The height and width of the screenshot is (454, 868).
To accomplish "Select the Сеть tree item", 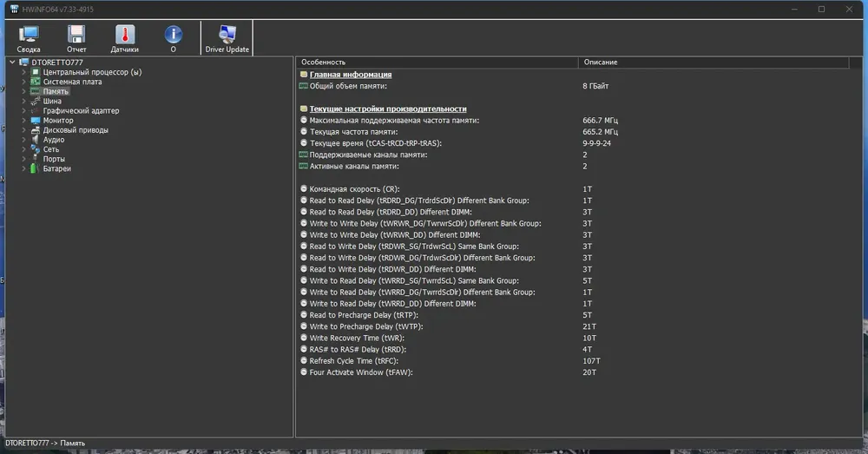I will (x=51, y=149).
